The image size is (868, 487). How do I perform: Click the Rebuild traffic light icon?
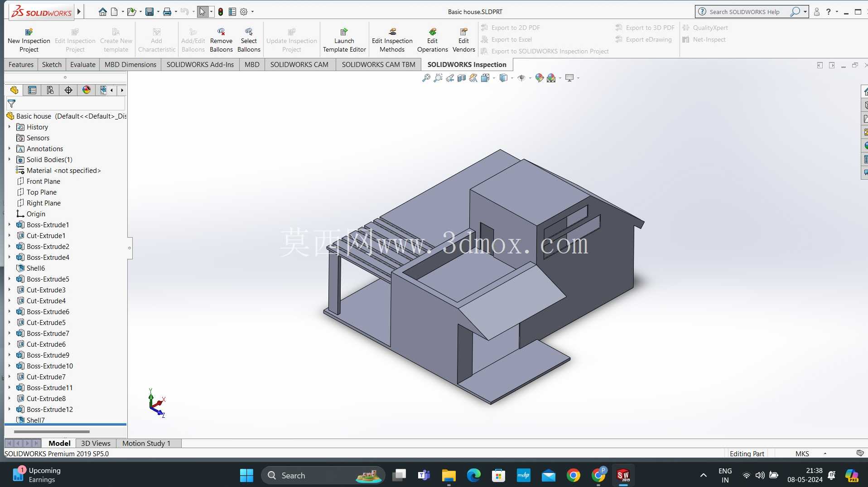pyautogui.click(x=221, y=12)
